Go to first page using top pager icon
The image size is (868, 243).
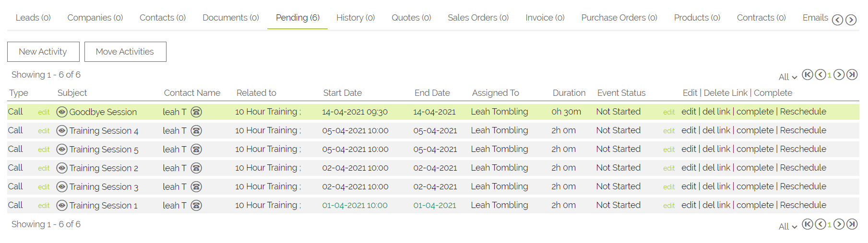[808, 75]
